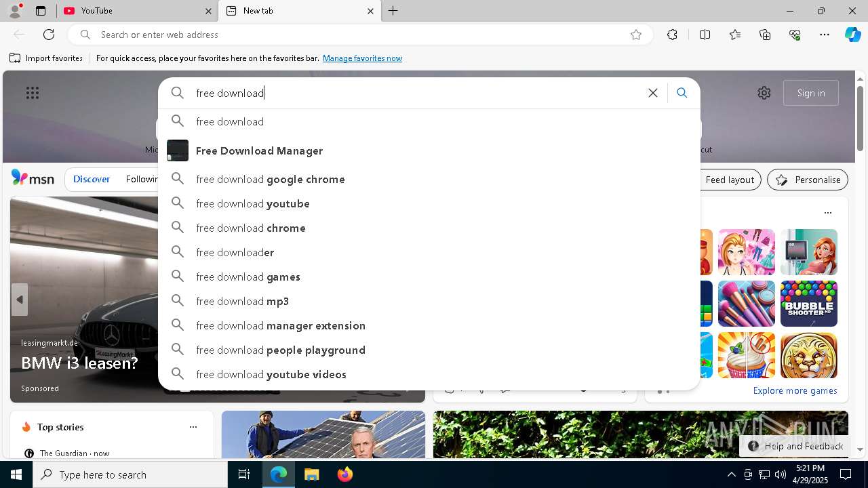The image size is (868, 488).
Task: Add page to favorites star icon
Action: (636, 35)
